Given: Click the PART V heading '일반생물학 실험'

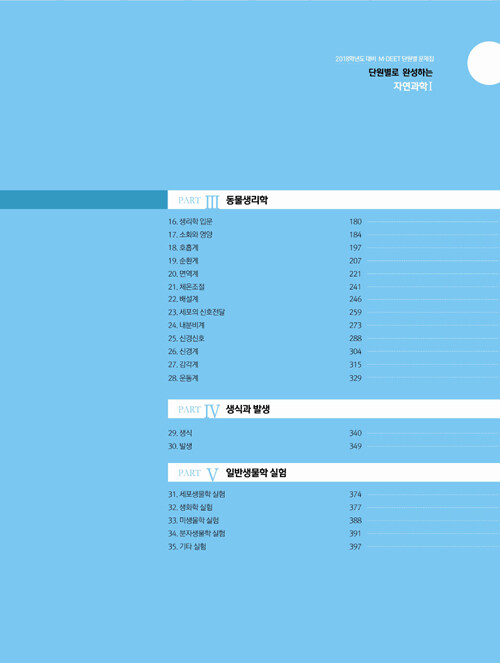Looking at the screenshot, I should [256, 473].
